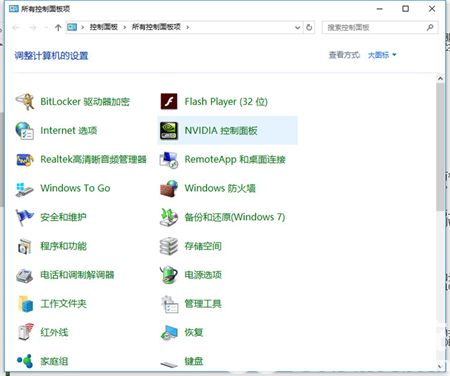Open the 键盘 text label

194,361
